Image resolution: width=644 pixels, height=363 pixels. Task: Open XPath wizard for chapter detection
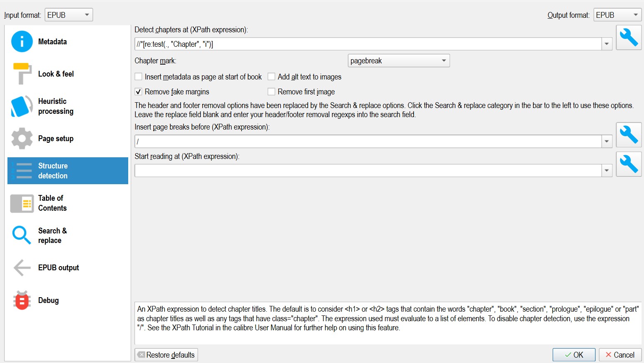click(x=628, y=37)
